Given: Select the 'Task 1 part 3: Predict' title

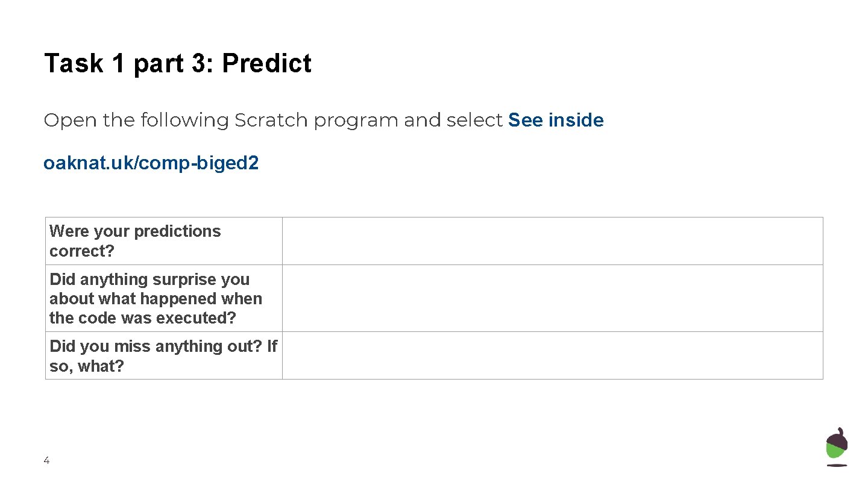Looking at the screenshot, I should pyautogui.click(x=178, y=63).
